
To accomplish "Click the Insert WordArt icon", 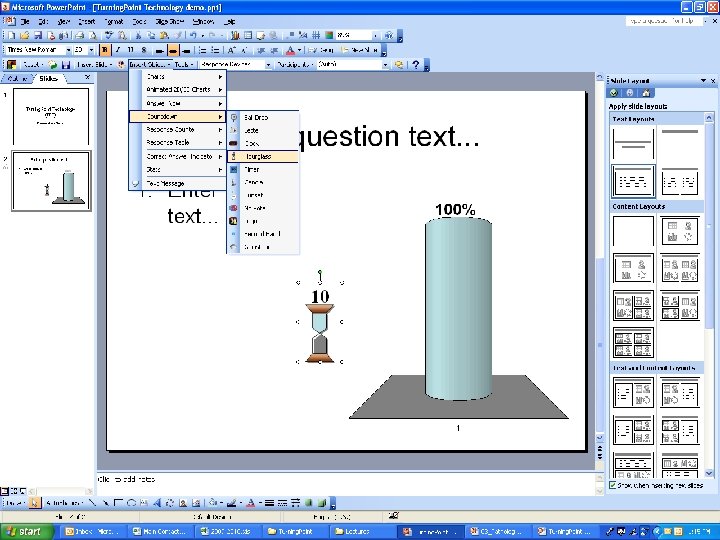I will click(157, 503).
